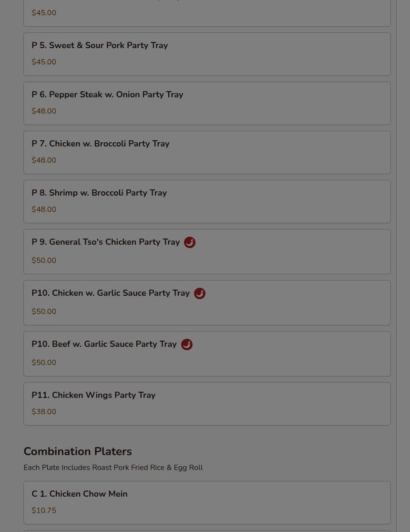The image size is (410, 532).
Task: Open P 8. Shrimp w. Broccoli Party Tray
Action: pyautogui.click(x=207, y=201)
